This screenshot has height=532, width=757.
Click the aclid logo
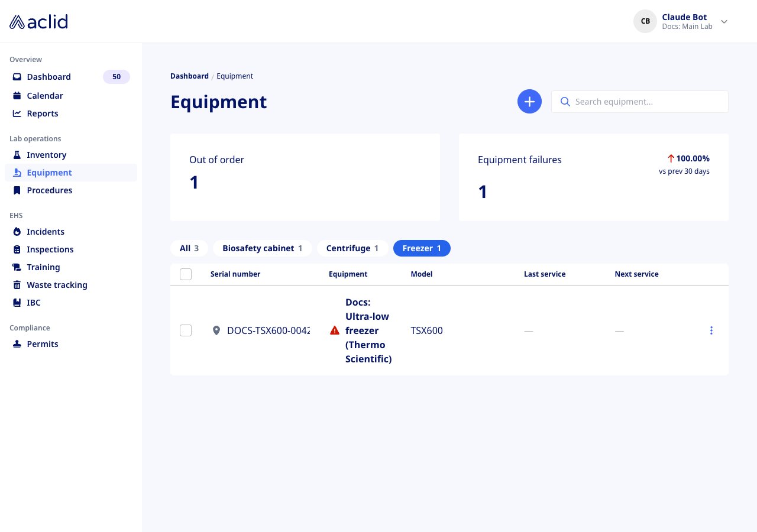[x=38, y=22]
